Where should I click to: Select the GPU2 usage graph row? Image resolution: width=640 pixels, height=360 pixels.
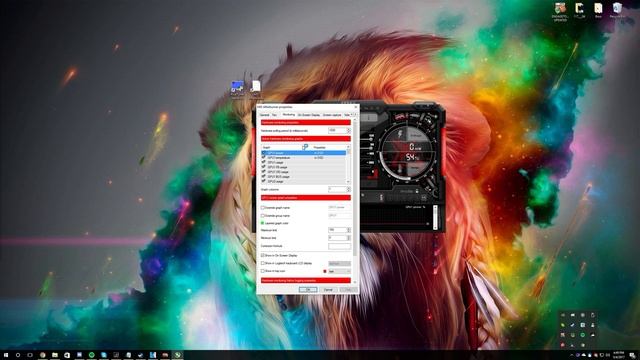[304, 182]
